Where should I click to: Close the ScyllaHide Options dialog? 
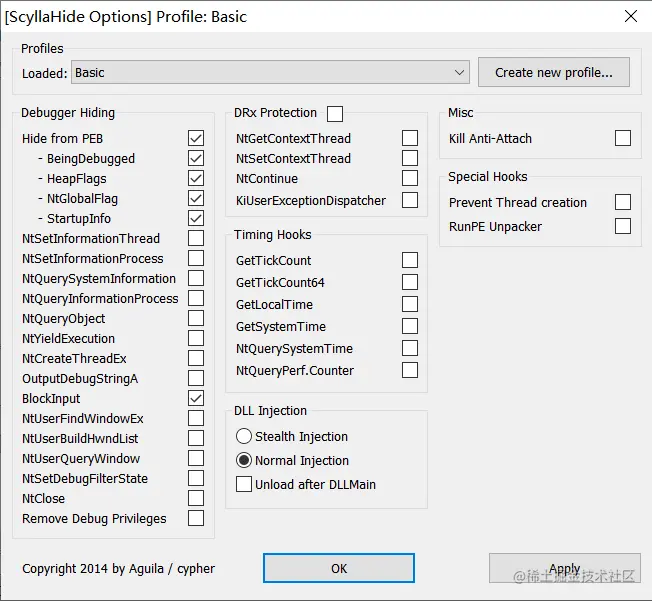click(x=631, y=16)
